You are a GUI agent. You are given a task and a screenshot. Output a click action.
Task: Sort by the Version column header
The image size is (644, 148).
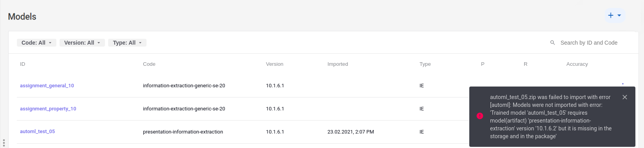coord(275,64)
